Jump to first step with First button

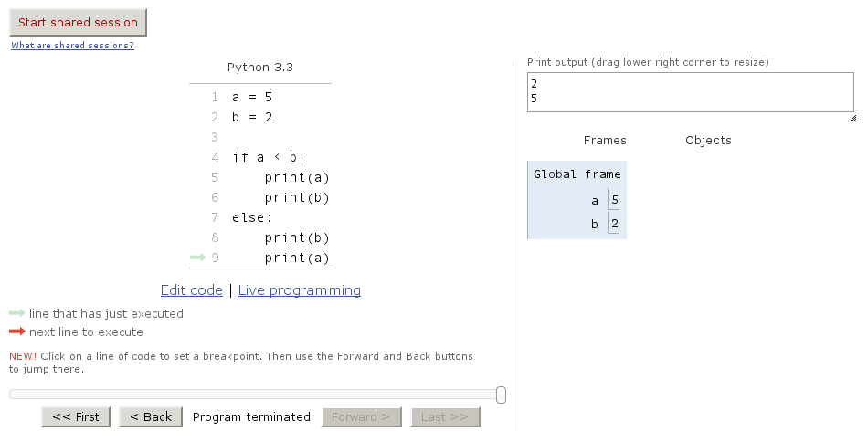pyautogui.click(x=76, y=417)
